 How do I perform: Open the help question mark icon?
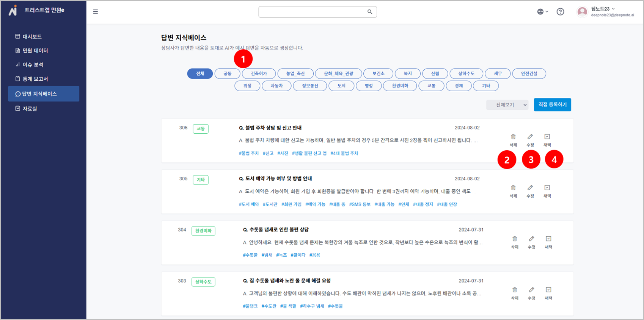560,12
